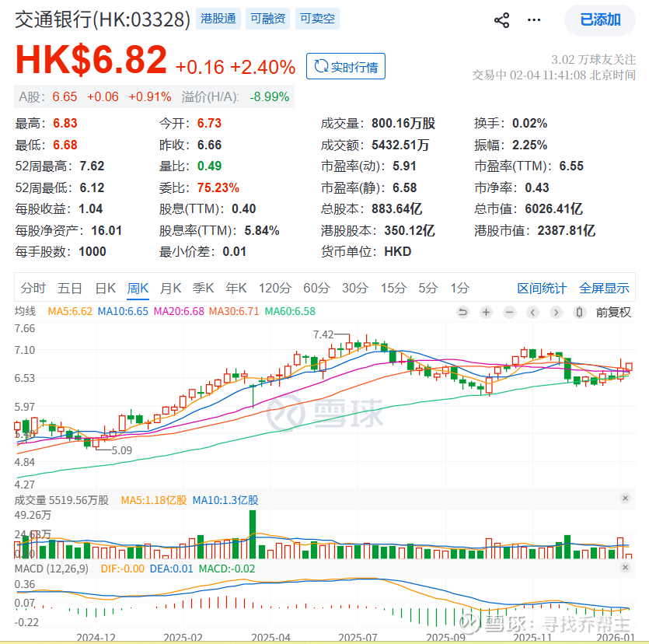Viewport: 649px width, 644px height.
Task: Click the 7.42 high marker on chart
Action: pos(323,334)
